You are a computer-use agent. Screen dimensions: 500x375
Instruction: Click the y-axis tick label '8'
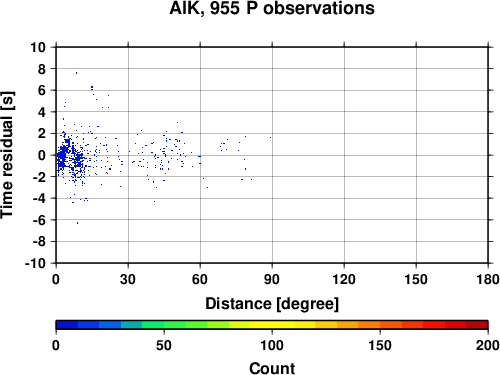pyautogui.click(x=42, y=69)
